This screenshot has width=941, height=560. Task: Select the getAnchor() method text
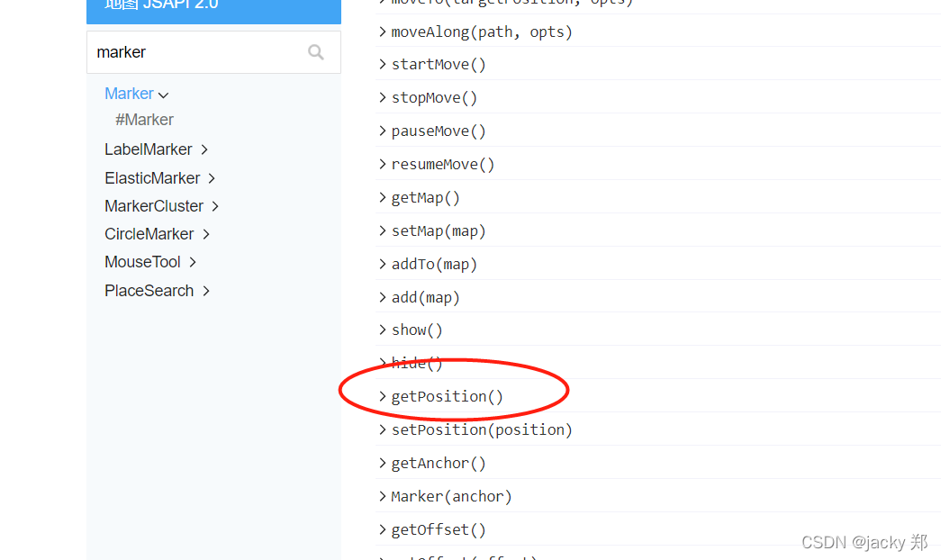(x=439, y=464)
